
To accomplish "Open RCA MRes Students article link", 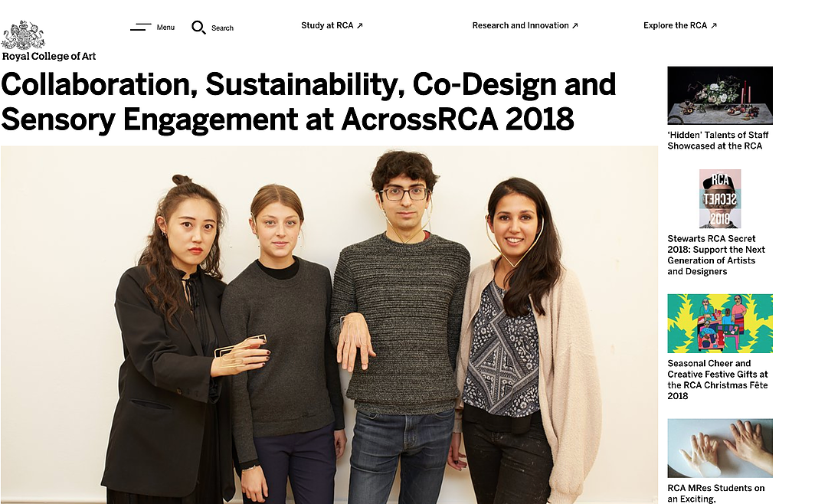I will (715, 493).
